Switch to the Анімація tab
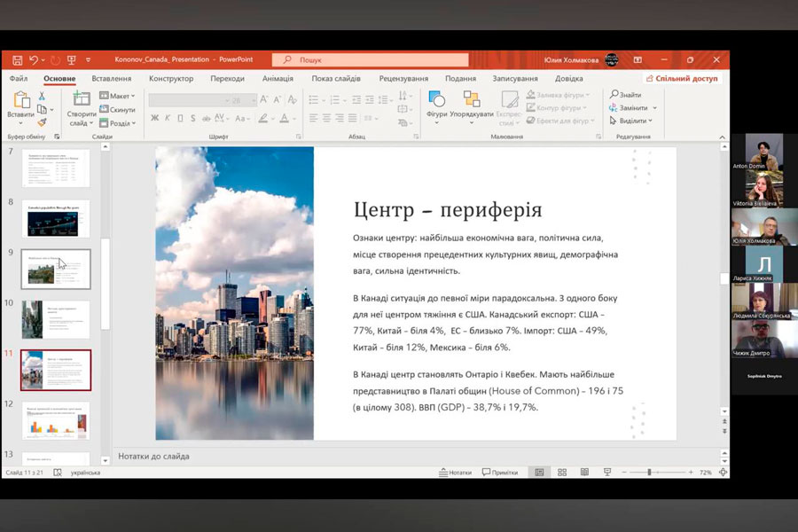798x532 pixels. (278, 78)
